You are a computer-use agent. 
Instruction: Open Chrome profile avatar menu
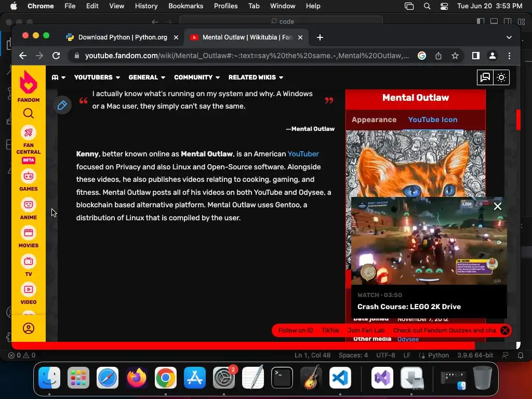tap(493, 56)
